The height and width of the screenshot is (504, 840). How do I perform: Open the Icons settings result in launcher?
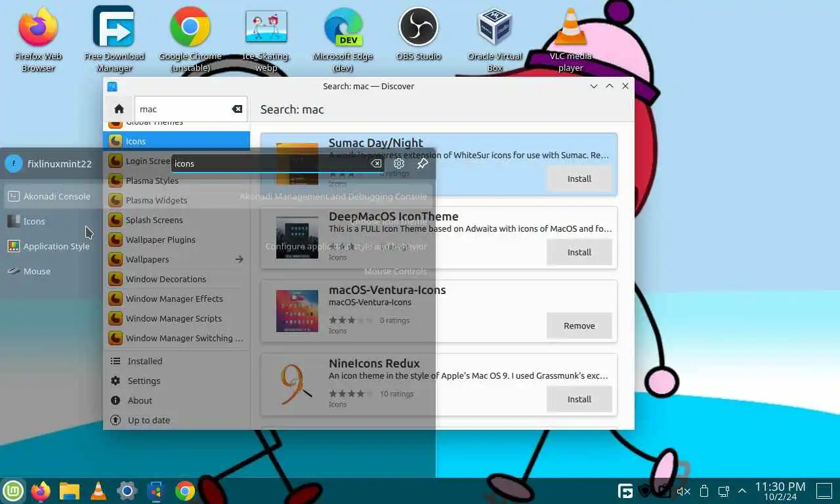(x=217, y=221)
